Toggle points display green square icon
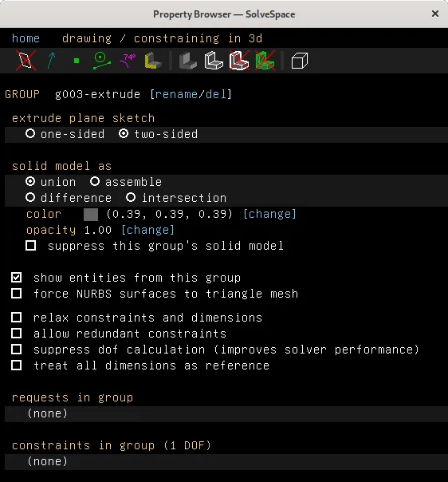The width and height of the screenshot is (448, 482). pos(77,61)
